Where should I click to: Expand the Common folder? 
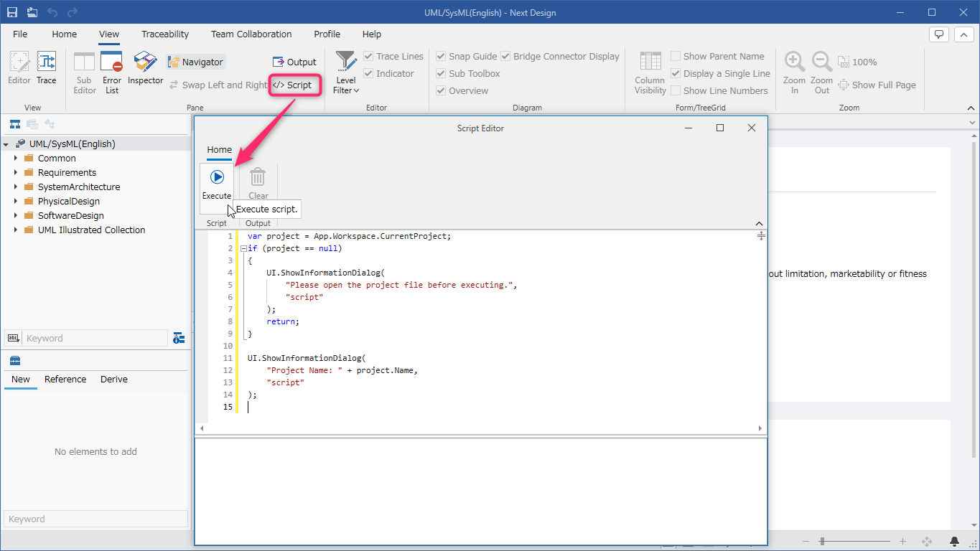pyautogui.click(x=15, y=158)
